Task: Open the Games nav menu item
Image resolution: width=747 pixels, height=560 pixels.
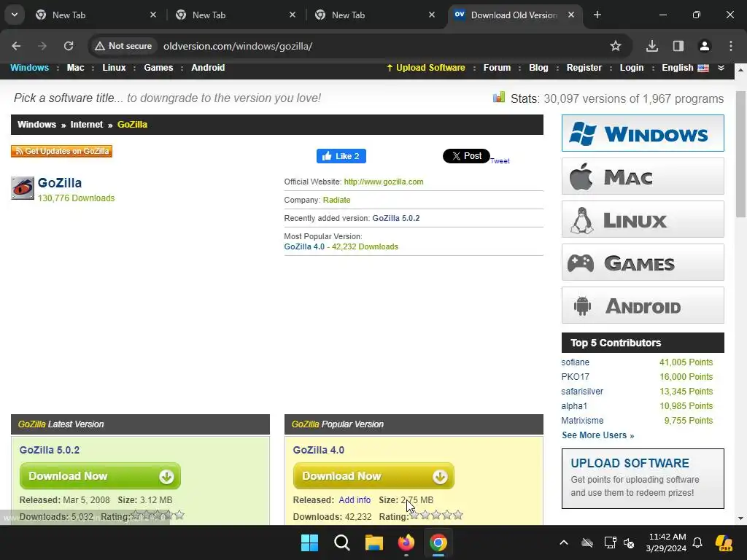Action: [158, 68]
